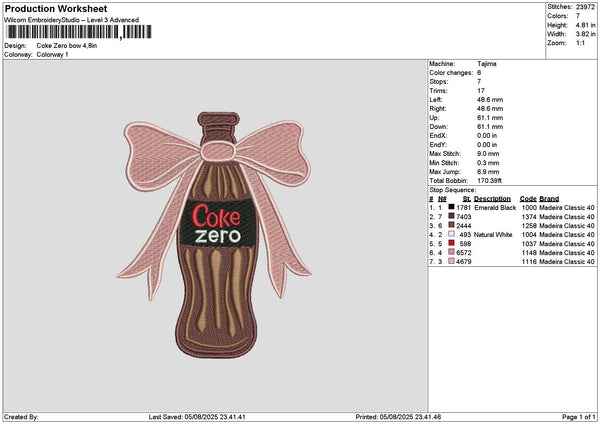Select the stitches count 23972

(x=585, y=7)
